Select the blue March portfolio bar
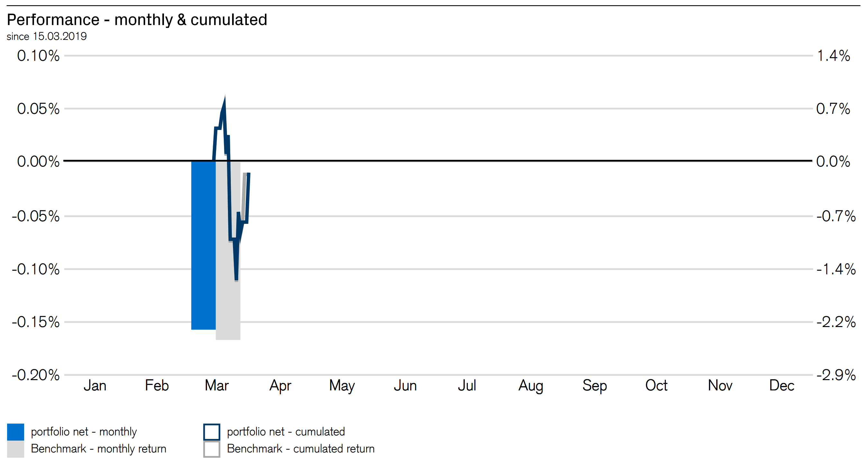Image resolution: width=868 pixels, height=465 pixels. coord(203,245)
